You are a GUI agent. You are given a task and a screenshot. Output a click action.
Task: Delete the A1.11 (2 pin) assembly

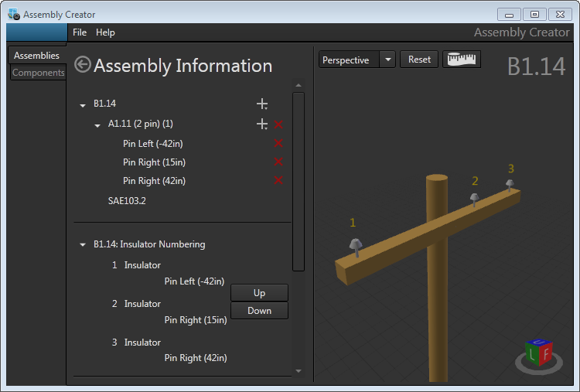pyautogui.click(x=278, y=124)
